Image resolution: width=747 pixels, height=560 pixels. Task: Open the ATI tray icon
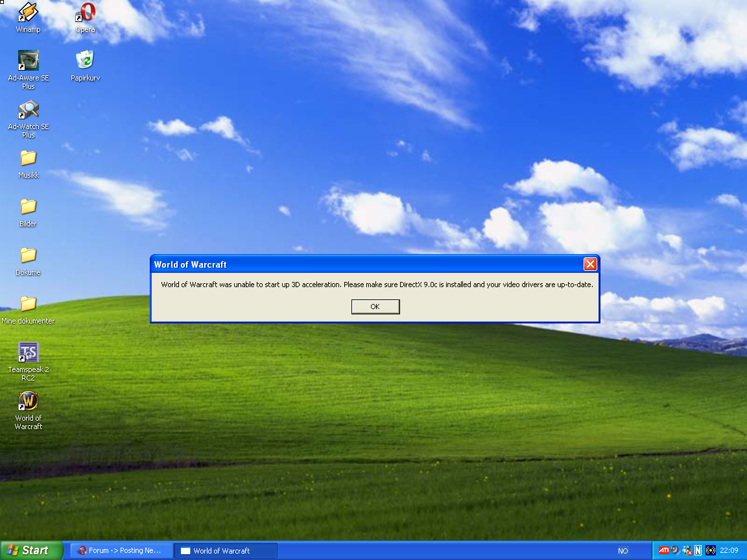point(663,550)
